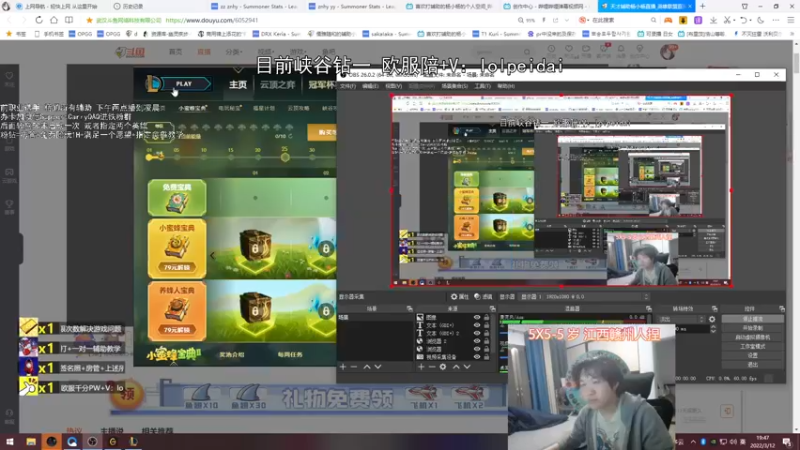Open display selection dropdown in OBS
Viewport: 800px width, 450px height.
584,296
